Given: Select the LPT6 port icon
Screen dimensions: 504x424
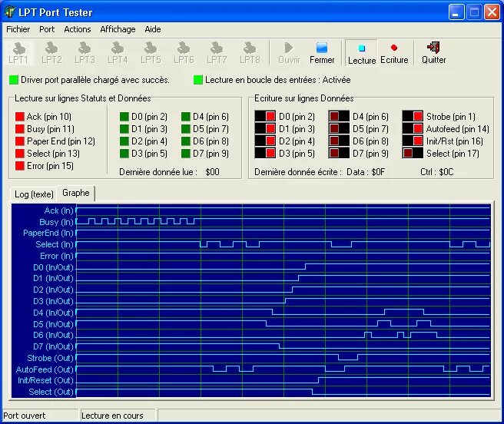Looking at the screenshot, I should 184,53.
